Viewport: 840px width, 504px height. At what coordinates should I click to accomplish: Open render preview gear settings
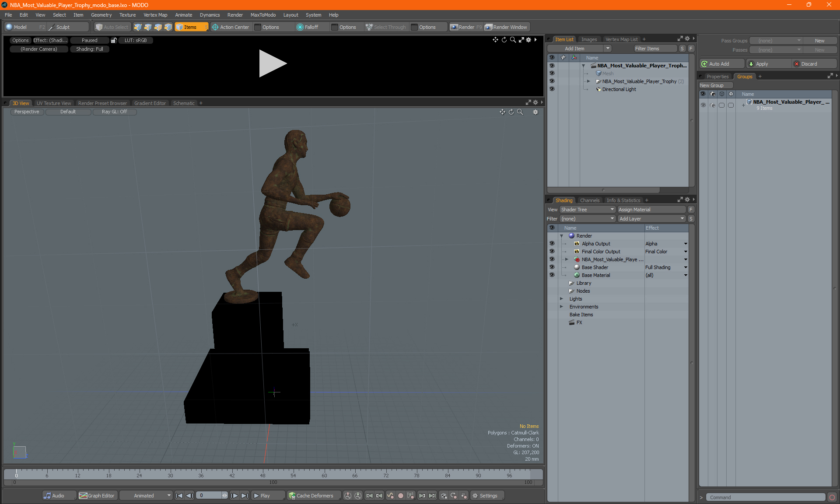click(528, 40)
